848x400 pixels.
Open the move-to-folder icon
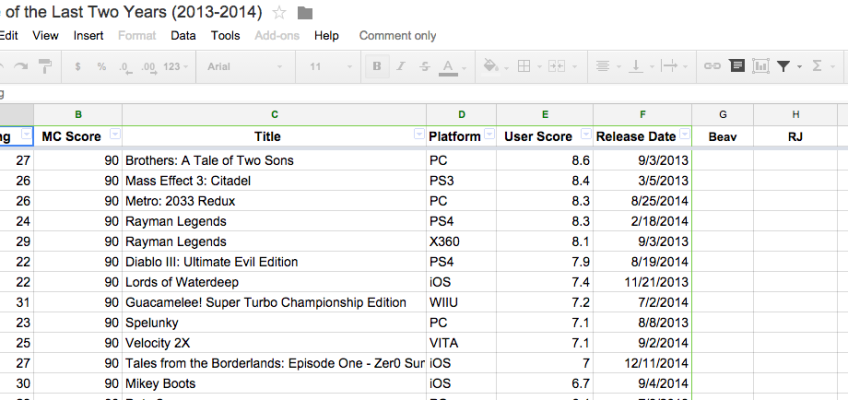click(x=305, y=13)
